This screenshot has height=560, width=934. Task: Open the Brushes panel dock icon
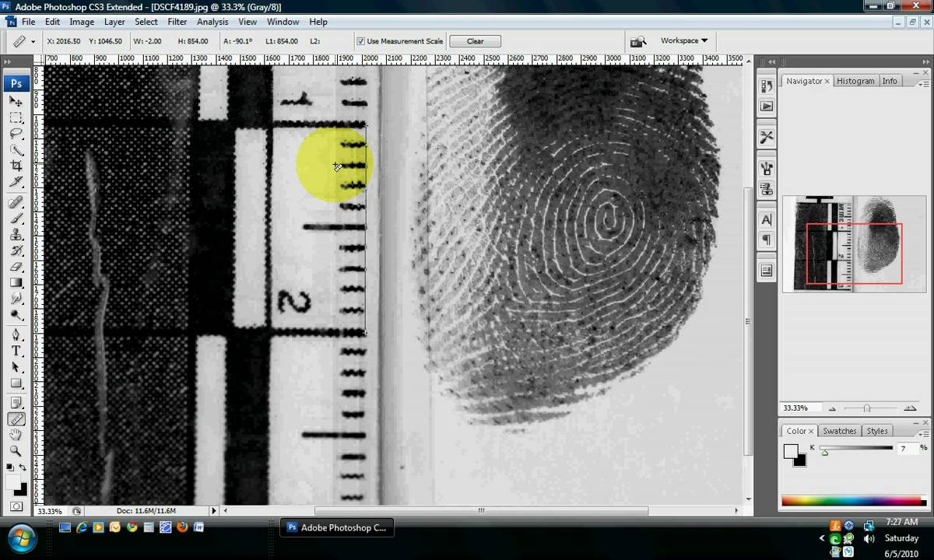[x=767, y=169]
